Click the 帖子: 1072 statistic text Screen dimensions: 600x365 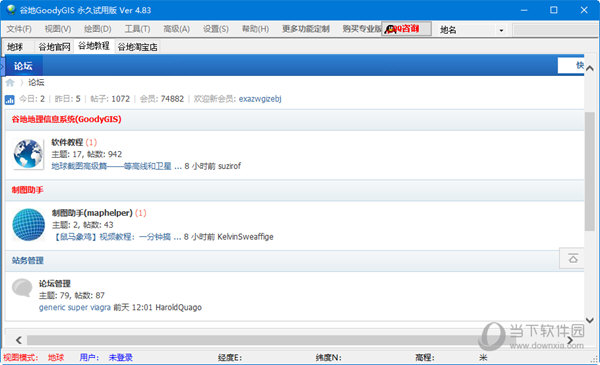click(110, 99)
